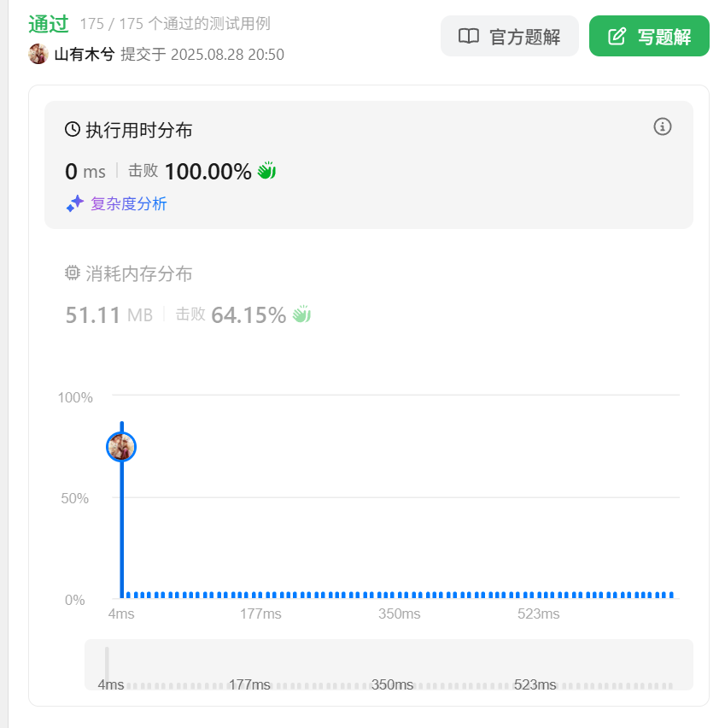Click the book icon in 官方题解 button
Image resolution: width=725 pixels, height=728 pixels.
tap(468, 36)
